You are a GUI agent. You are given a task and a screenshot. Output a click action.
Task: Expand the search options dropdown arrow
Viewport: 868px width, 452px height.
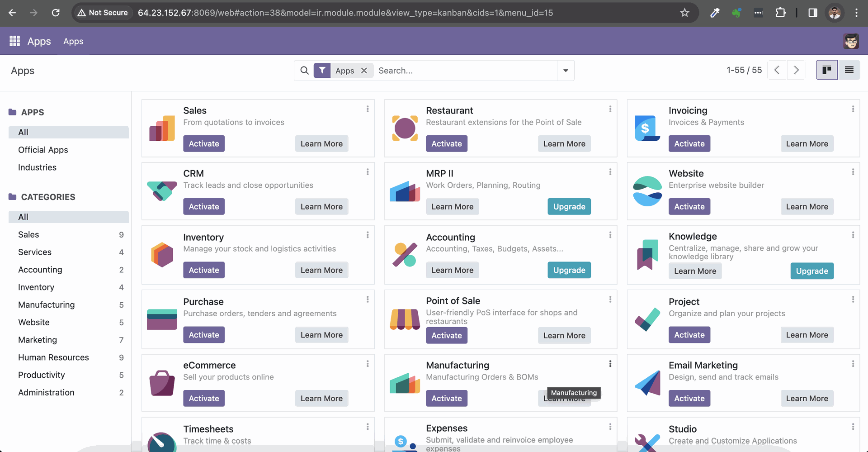click(x=566, y=71)
